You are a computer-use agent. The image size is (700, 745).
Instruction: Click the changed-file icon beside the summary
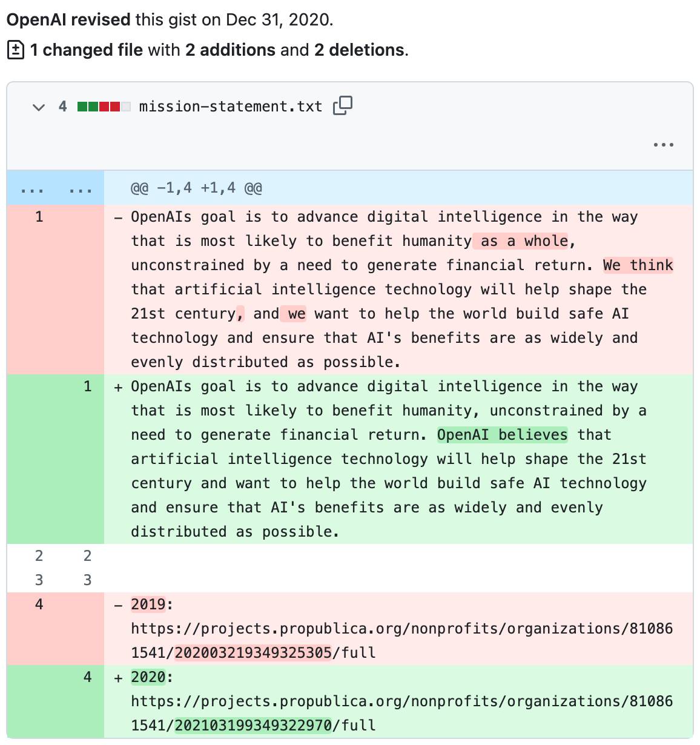15,50
